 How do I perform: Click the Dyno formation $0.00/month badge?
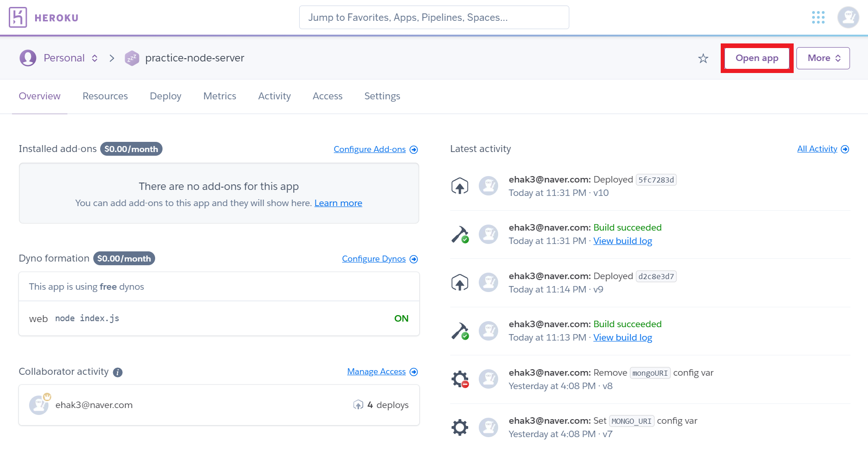click(x=124, y=258)
